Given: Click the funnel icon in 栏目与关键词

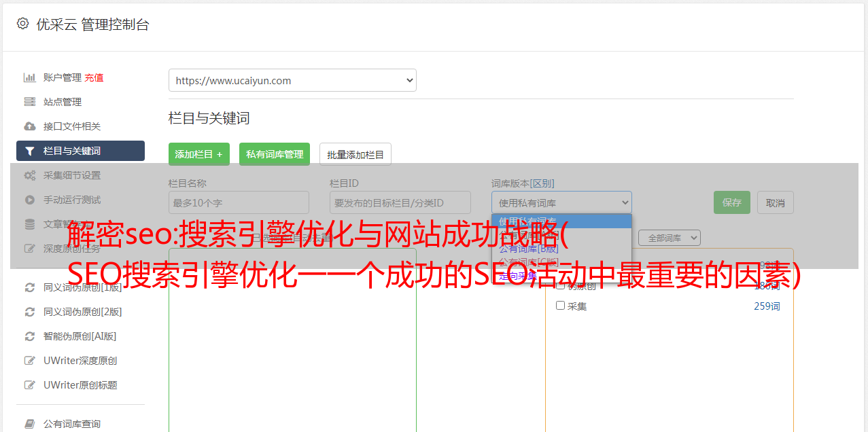Looking at the screenshot, I should coord(29,151).
